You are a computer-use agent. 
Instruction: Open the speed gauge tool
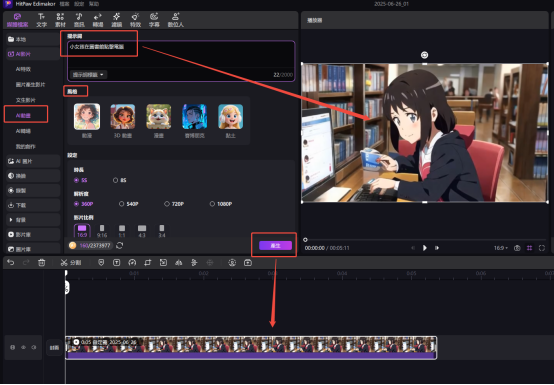click(x=132, y=262)
